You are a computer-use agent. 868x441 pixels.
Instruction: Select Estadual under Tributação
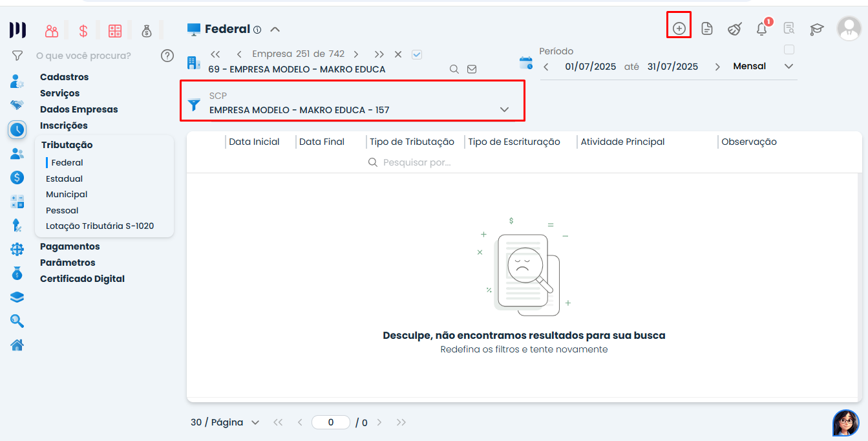click(x=65, y=178)
